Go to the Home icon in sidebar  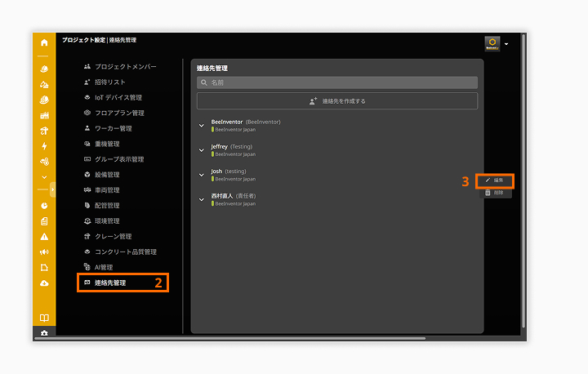coord(44,42)
